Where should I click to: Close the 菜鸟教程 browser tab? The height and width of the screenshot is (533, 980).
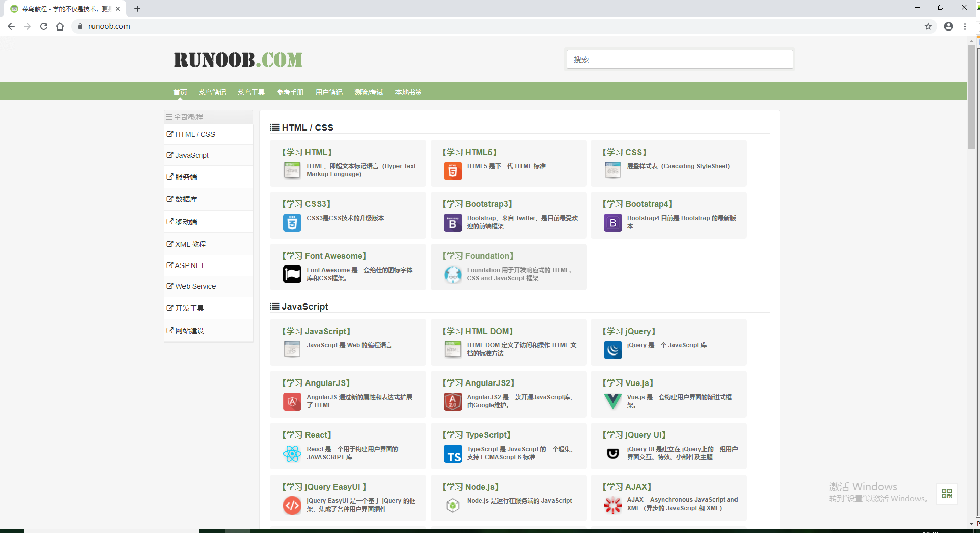coord(118,9)
